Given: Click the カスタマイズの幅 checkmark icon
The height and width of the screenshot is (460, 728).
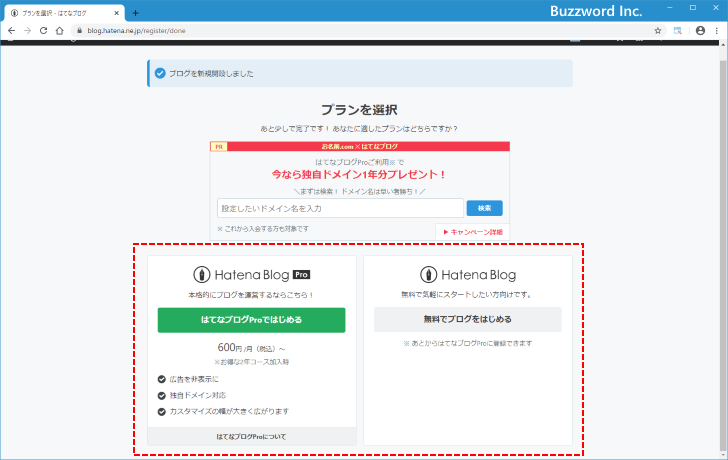Looking at the screenshot, I should coord(162,412).
